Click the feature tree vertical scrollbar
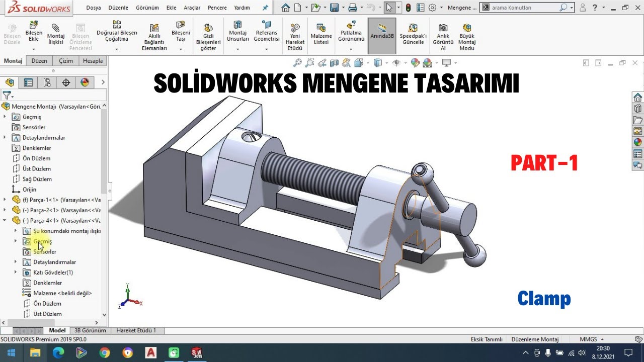This screenshot has height=362, width=644. click(104, 151)
